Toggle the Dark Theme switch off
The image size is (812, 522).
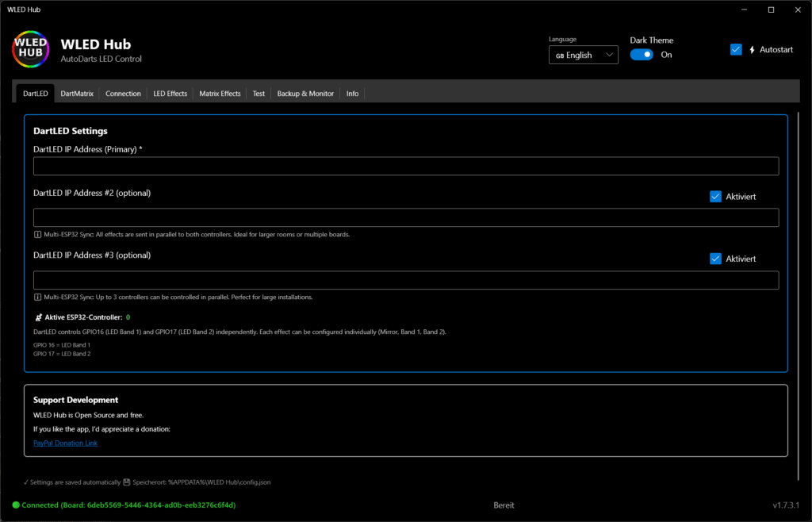(x=642, y=55)
